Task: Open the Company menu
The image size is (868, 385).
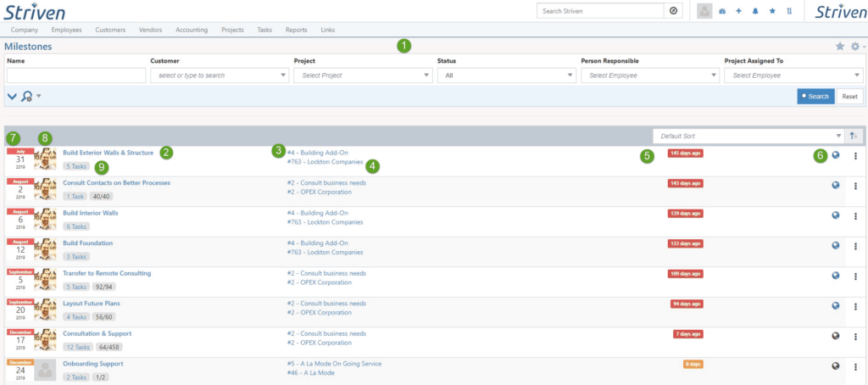Action: pos(25,30)
